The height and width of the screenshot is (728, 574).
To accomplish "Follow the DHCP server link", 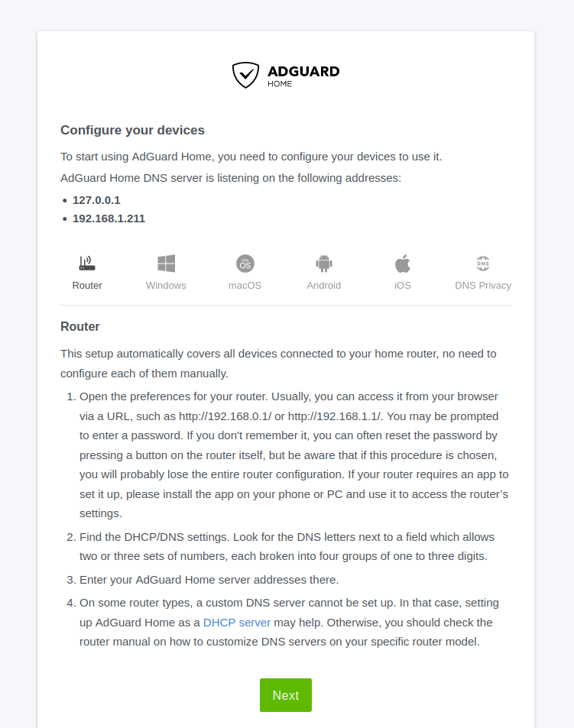I will (x=237, y=623).
